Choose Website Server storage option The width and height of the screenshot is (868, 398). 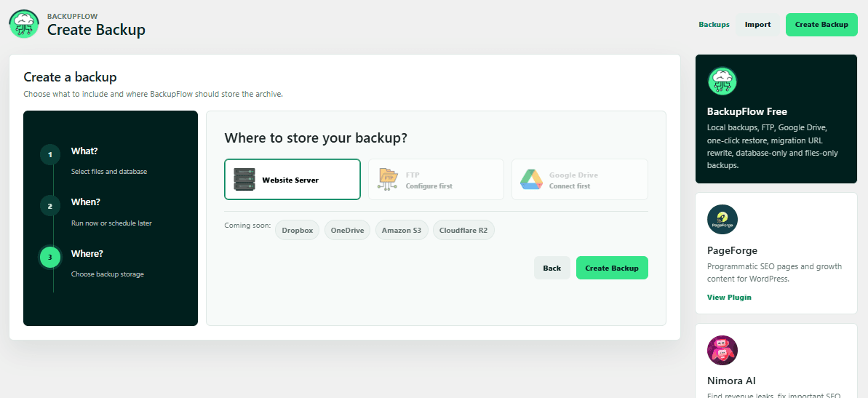(x=292, y=179)
